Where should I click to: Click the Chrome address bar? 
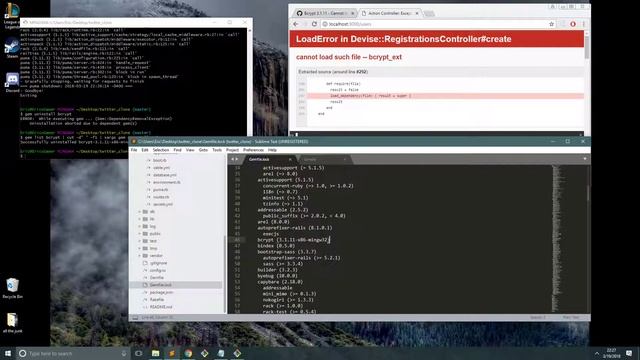pos(439,24)
